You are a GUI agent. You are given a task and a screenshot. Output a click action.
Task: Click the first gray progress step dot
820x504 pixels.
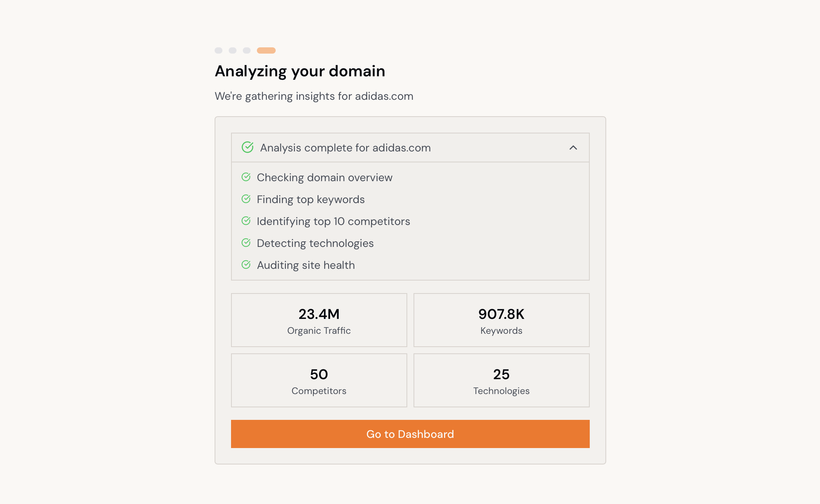click(218, 50)
